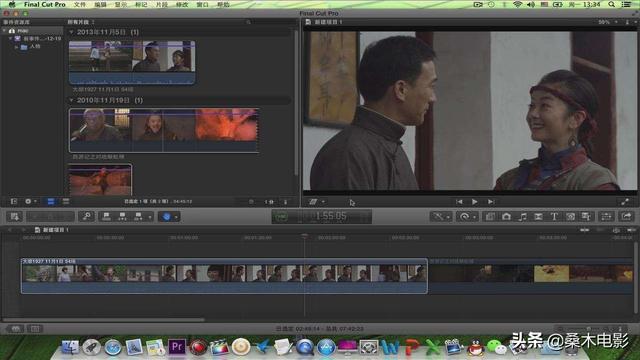Jump to next edit in viewer

click(491, 202)
